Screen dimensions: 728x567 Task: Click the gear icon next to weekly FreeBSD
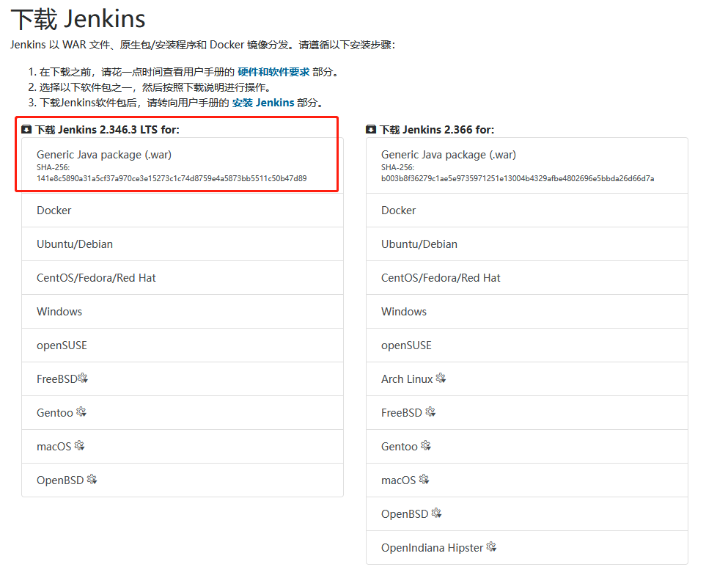click(x=430, y=412)
